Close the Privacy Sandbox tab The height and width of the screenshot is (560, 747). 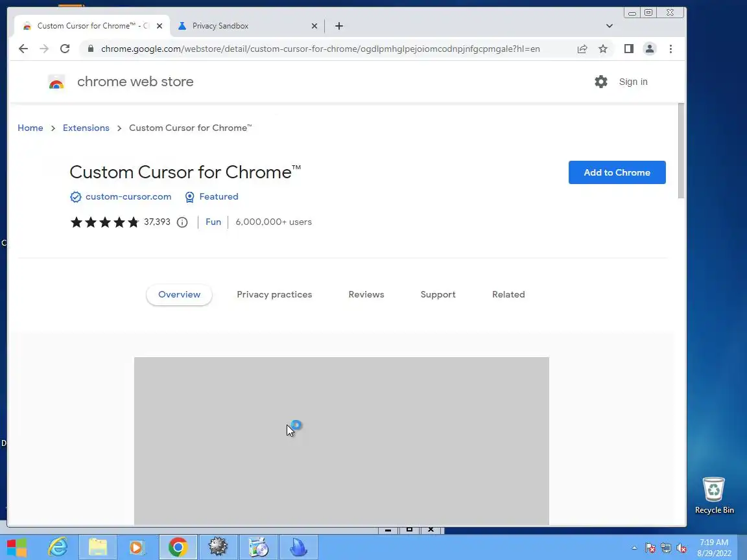tap(314, 26)
